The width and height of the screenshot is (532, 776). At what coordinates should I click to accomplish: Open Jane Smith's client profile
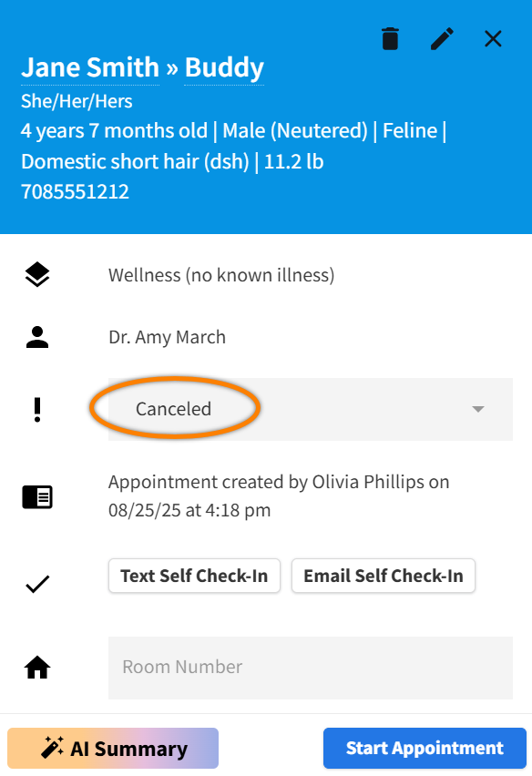click(x=90, y=66)
